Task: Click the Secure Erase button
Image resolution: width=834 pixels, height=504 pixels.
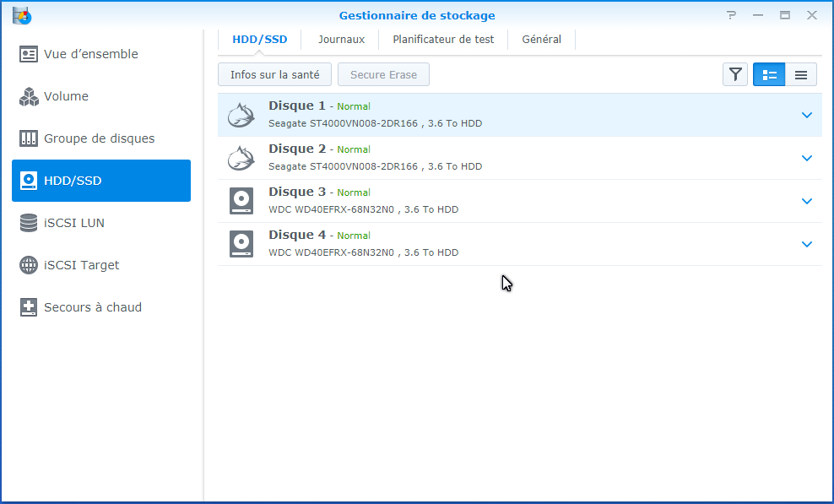Action: pos(383,74)
